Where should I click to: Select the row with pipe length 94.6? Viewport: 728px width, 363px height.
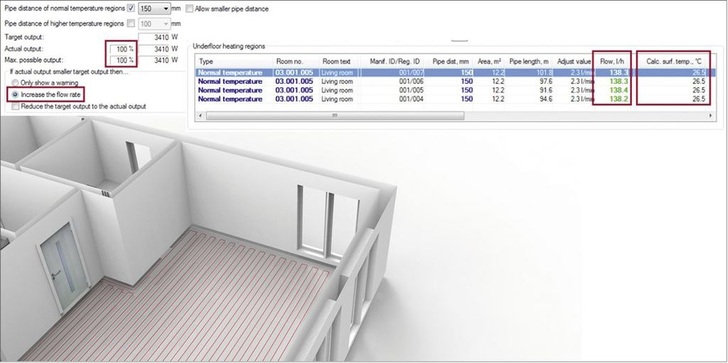coord(455,99)
